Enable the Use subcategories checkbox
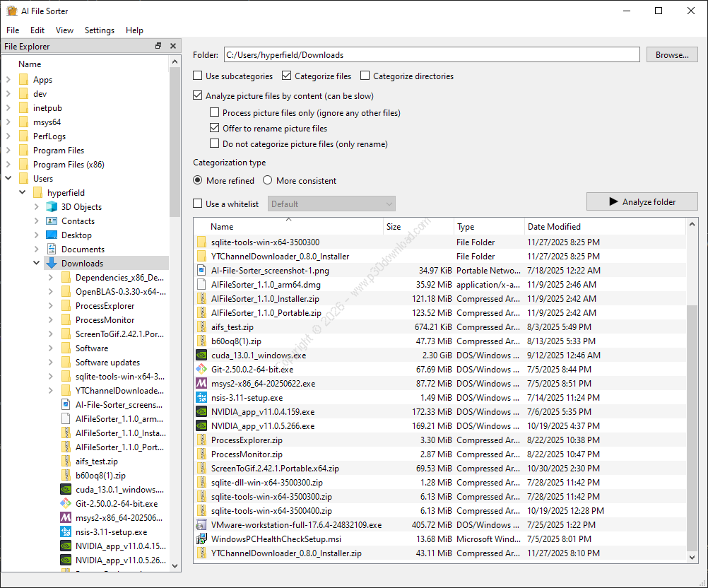Screen dimensions: 708x588 tap(198, 76)
